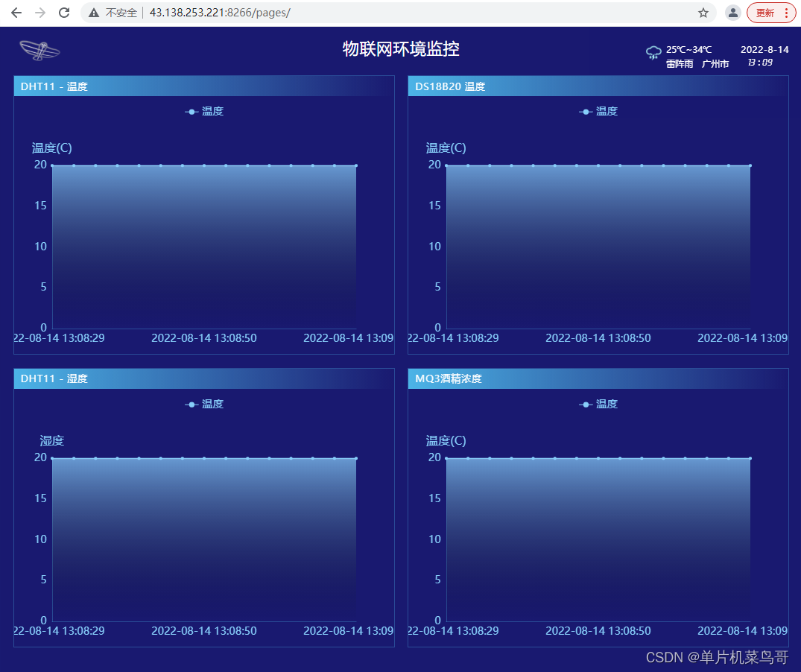This screenshot has width=801, height=672.
Task: Click the red 更新 update button
Action: 771,13
